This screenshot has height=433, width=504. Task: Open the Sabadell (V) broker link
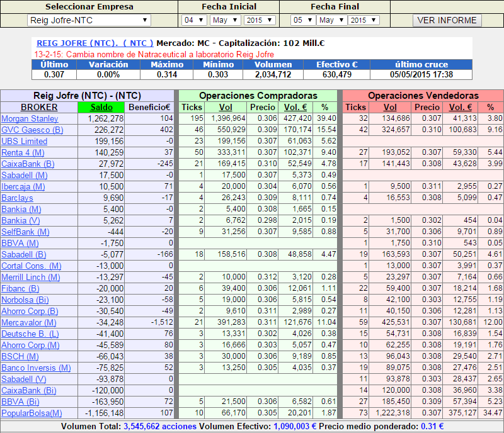(24, 380)
